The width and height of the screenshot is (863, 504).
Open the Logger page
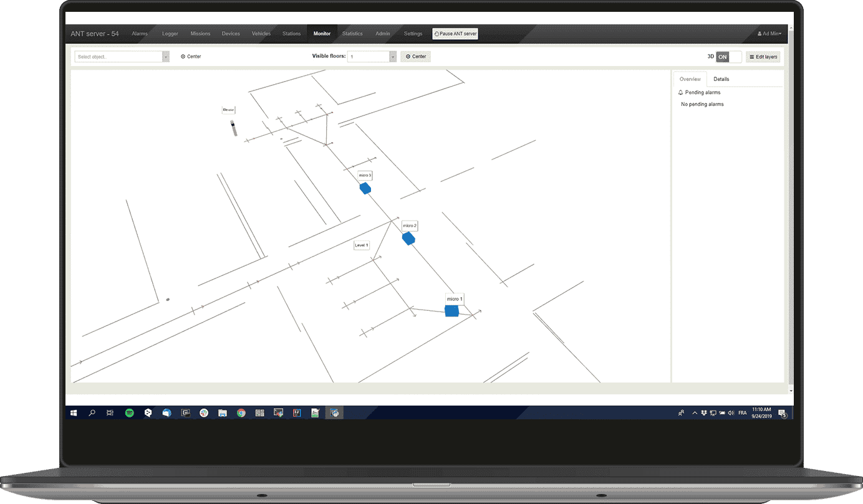point(170,34)
